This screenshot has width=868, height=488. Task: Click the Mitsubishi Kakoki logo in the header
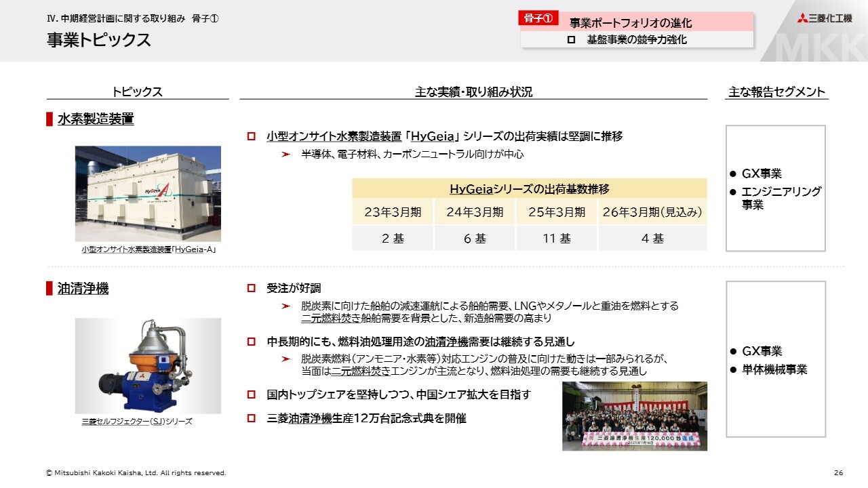click(825, 18)
